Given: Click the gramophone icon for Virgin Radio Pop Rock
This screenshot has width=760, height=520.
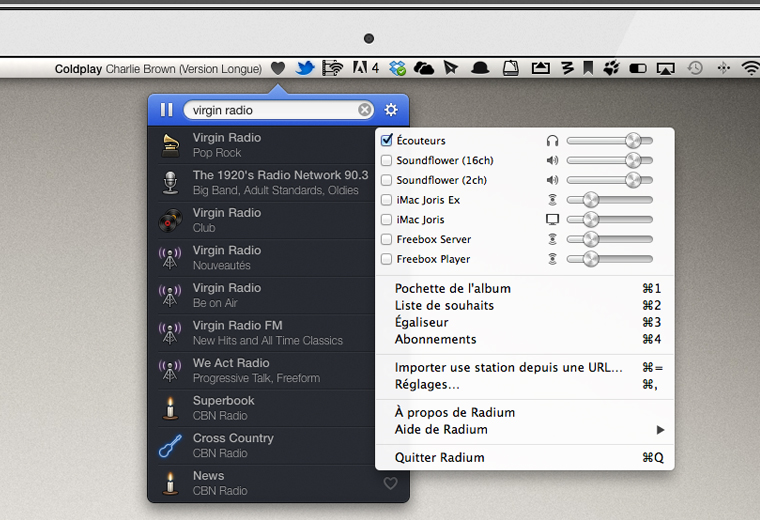Looking at the screenshot, I should coord(171,145).
